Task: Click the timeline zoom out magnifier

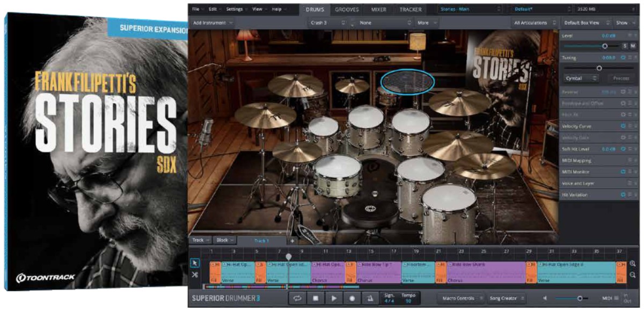Action: (633, 275)
